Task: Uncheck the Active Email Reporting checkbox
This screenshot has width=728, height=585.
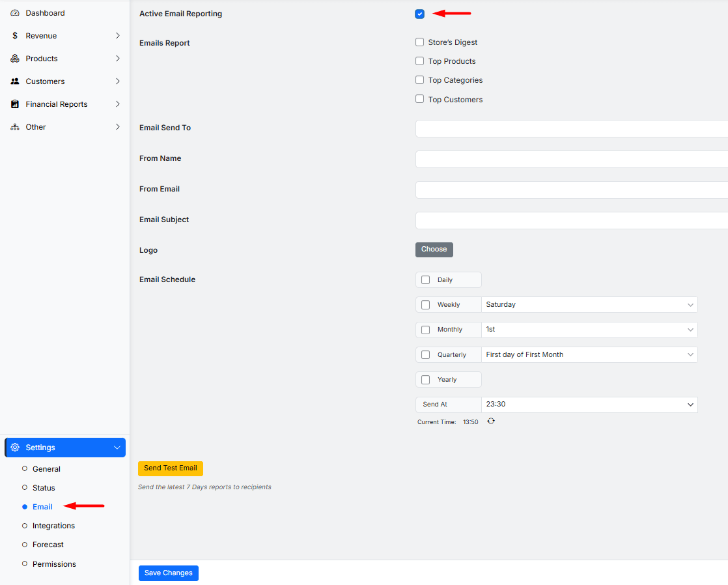Action: [420, 14]
